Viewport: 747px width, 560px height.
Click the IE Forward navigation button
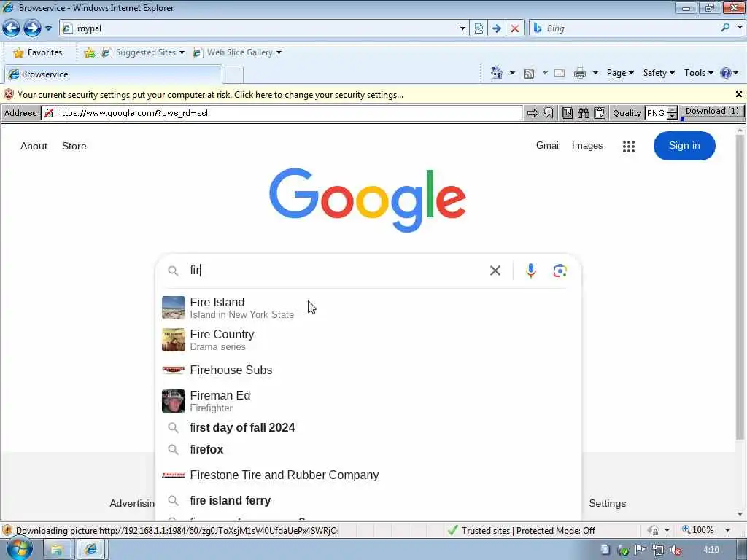click(x=32, y=28)
